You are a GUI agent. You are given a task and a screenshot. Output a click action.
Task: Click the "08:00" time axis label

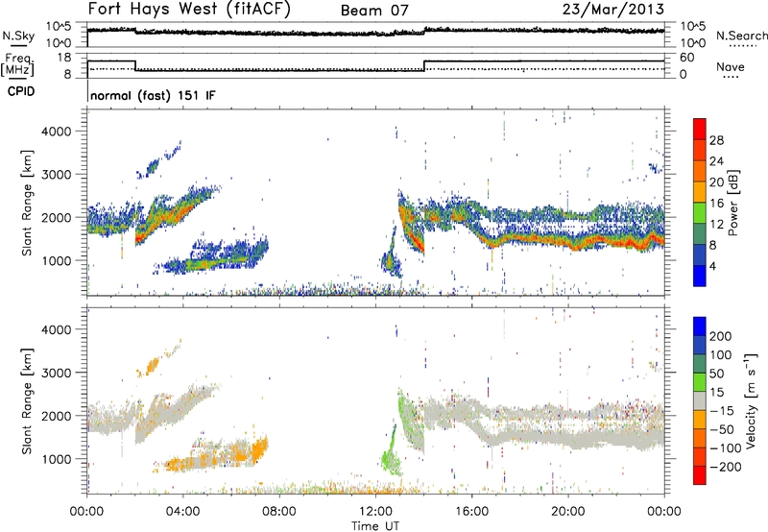click(x=279, y=512)
